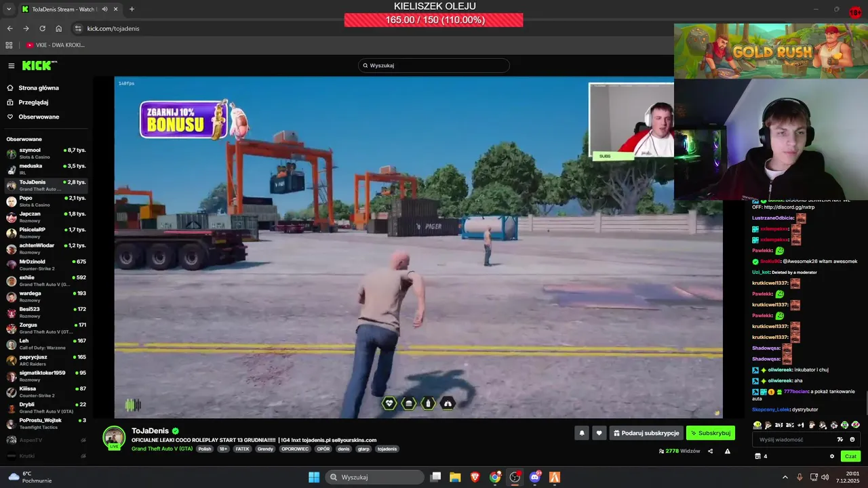Click the chat shop icon with count 4
The image size is (868, 488).
pos(761,456)
